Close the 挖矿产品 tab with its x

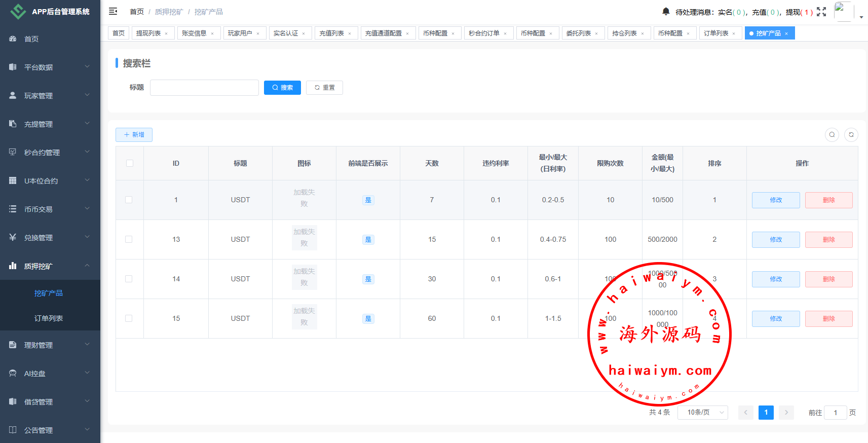[x=786, y=34]
